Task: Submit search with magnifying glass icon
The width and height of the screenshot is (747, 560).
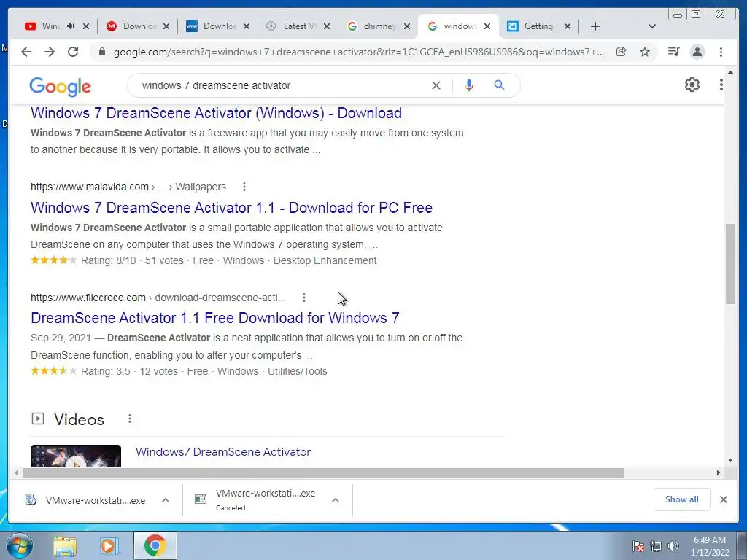Action: pos(499,85)
